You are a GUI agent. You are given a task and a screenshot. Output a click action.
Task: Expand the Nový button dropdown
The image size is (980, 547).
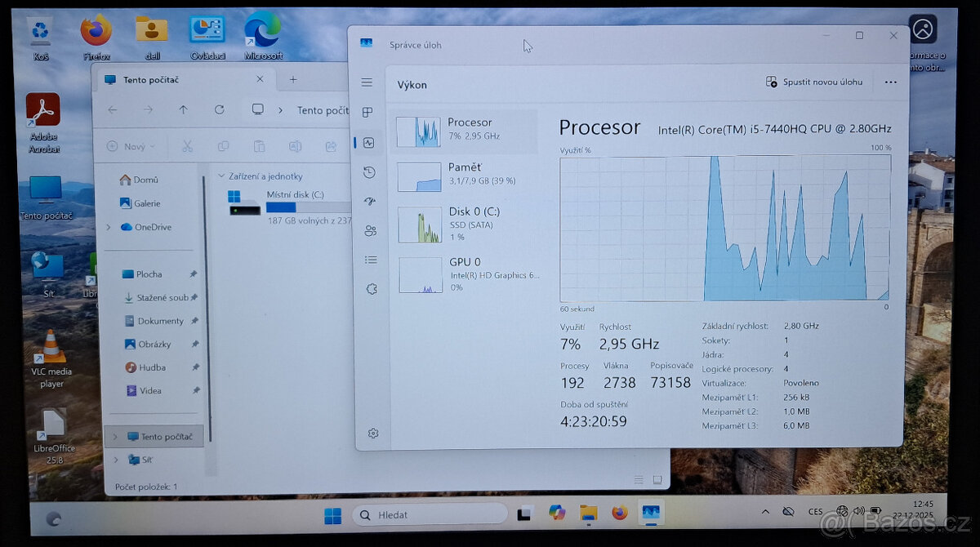(151, 145)
